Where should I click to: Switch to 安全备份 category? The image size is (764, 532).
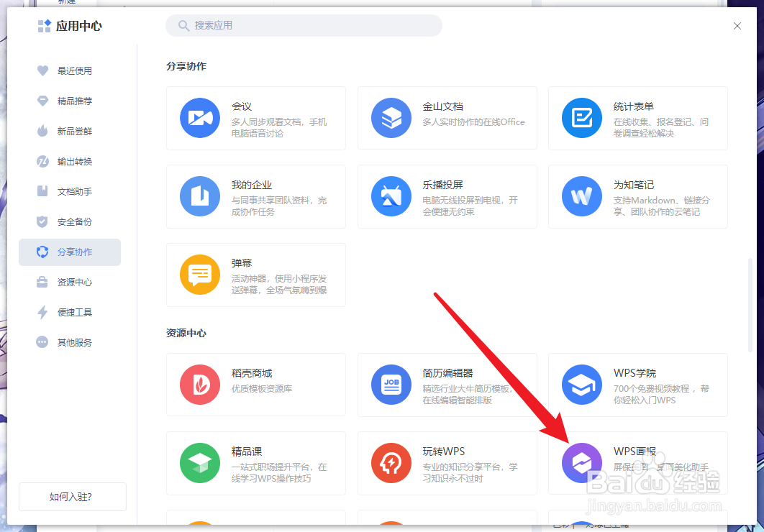[70, 221]
